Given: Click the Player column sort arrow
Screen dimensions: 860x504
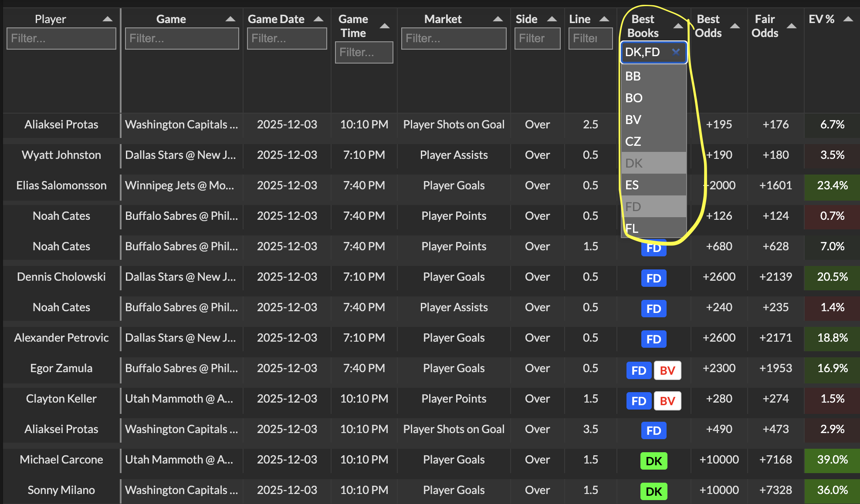Looking at the screenshot, I should (x=107, y=19).
